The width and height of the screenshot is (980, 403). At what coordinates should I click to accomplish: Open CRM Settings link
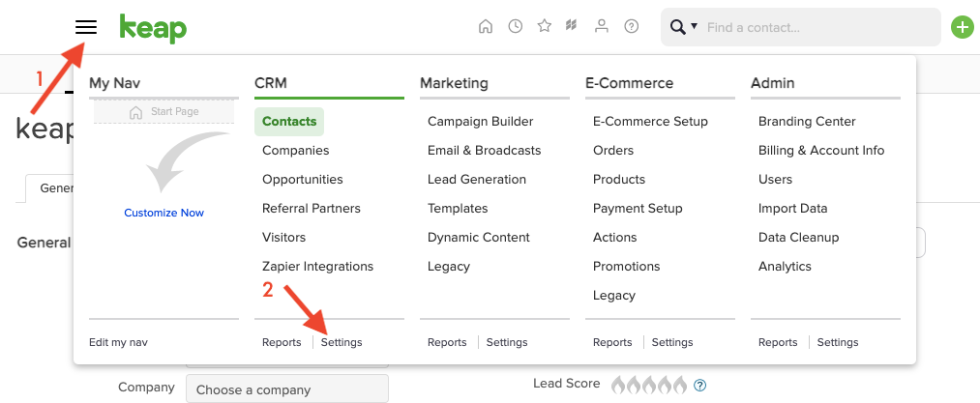(x=342, y=342)
